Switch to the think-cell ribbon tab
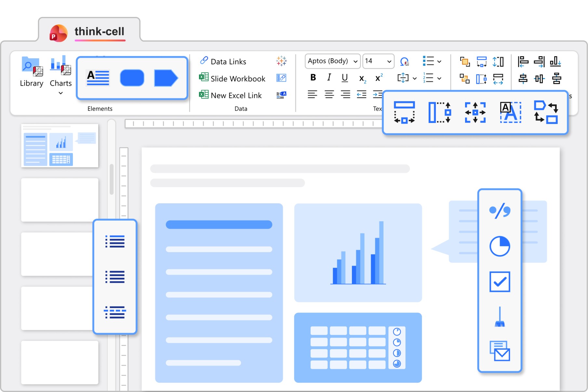588x392 pixels. click(89, 32)
